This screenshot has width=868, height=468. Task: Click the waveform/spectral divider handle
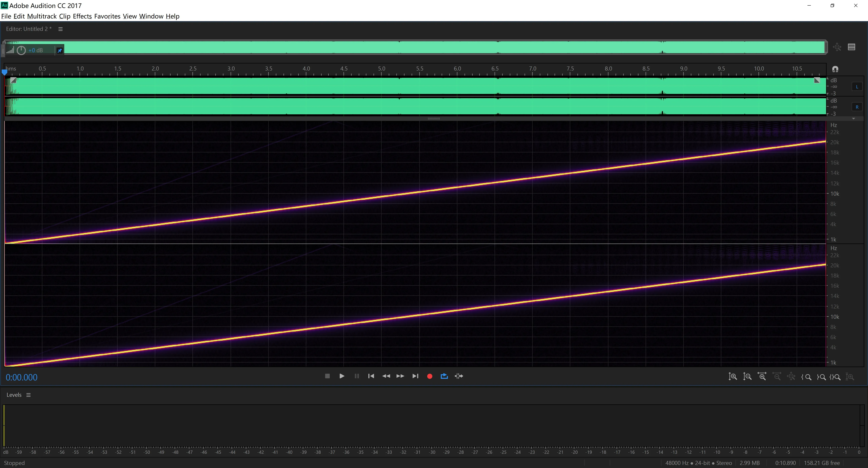[434, 119]
